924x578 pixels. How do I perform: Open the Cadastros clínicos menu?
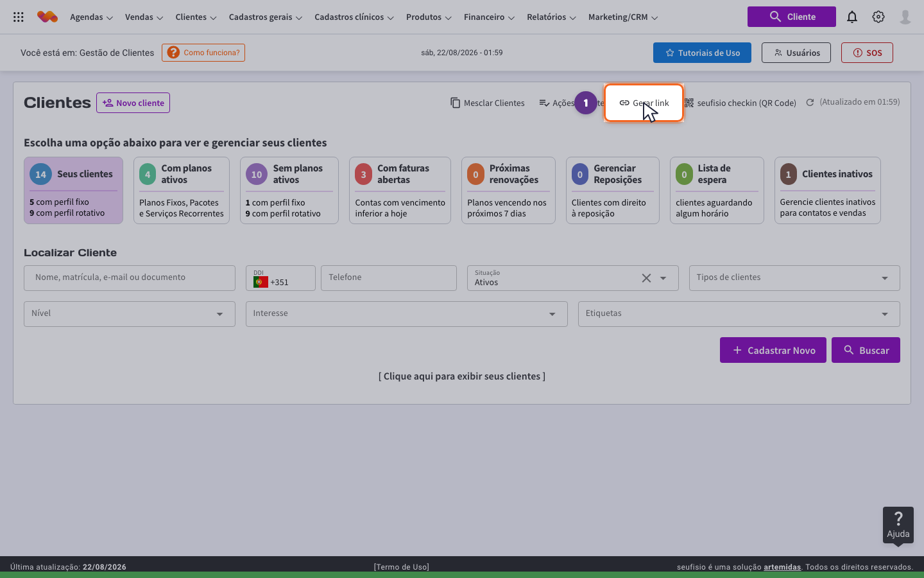(x=354, y=17)
